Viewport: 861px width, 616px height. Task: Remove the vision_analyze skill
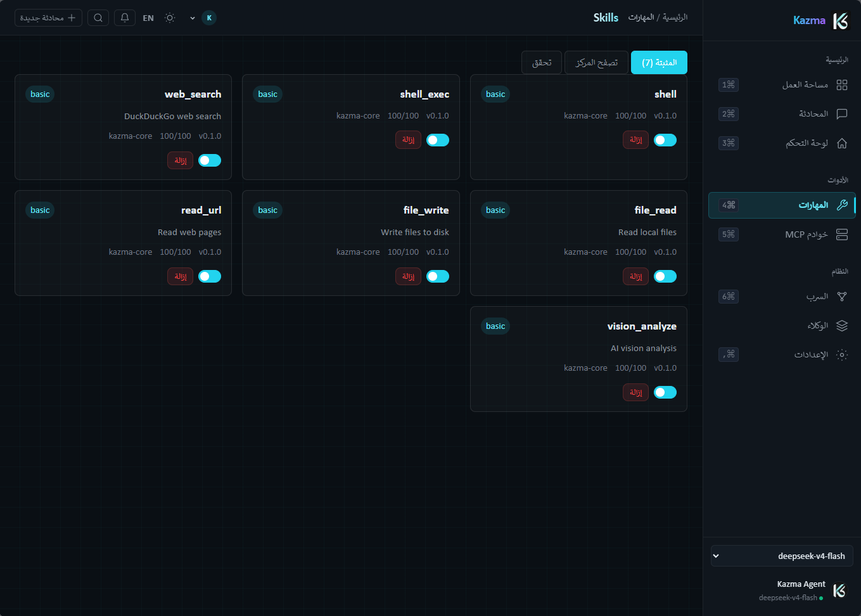[x=636, y=392]
